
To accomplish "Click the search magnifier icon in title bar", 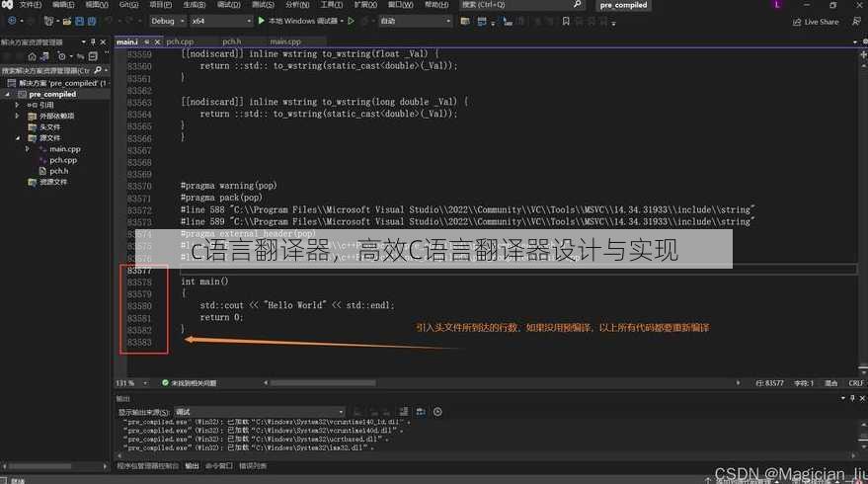I will 577,4.
